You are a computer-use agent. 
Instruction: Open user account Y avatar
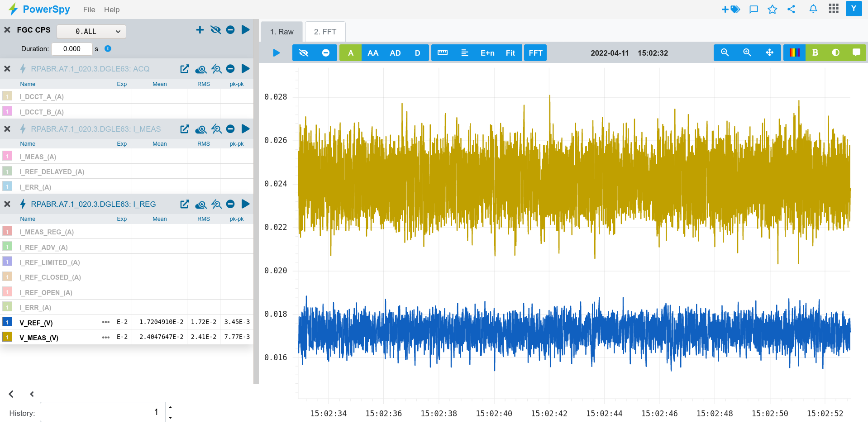(x=854, y=9)
